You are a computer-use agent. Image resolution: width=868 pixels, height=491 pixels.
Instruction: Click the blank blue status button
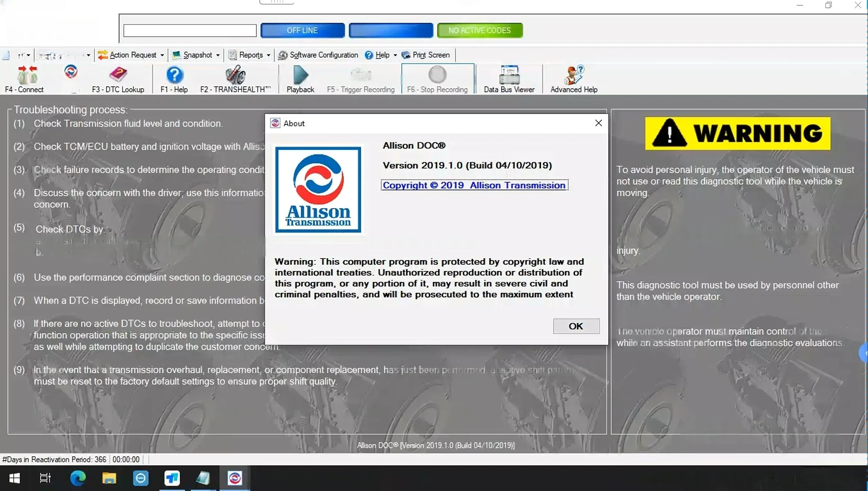[391, 30]
